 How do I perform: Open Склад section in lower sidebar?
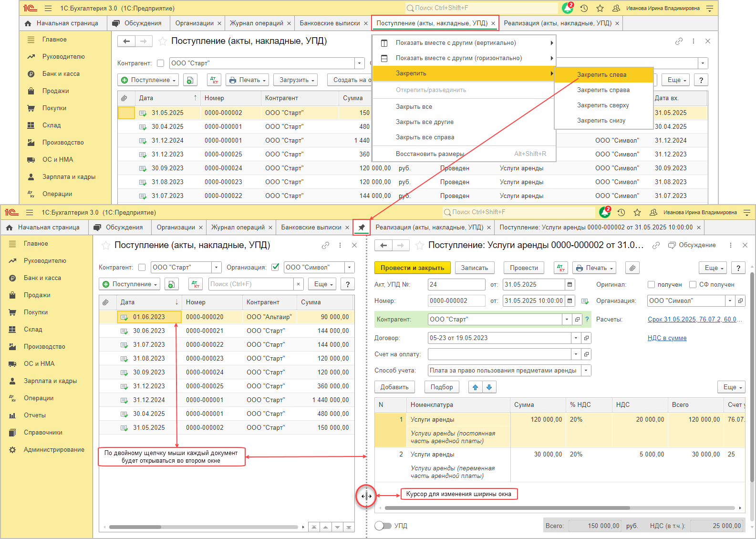pos(33,330)
